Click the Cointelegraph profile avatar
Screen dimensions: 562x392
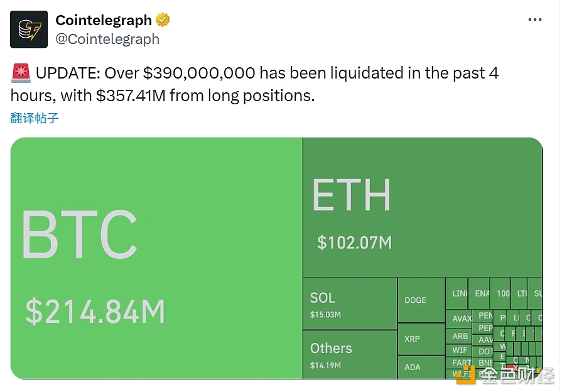pos(29,30)
